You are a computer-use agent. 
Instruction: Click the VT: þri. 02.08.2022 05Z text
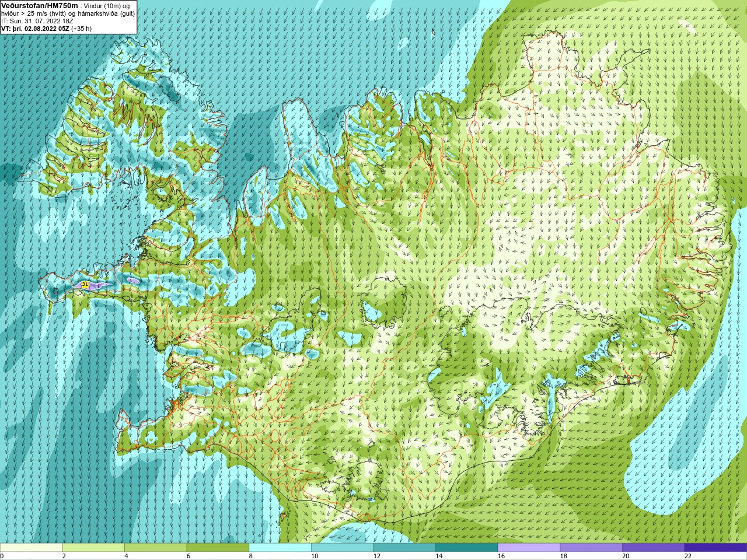[35, 29]
